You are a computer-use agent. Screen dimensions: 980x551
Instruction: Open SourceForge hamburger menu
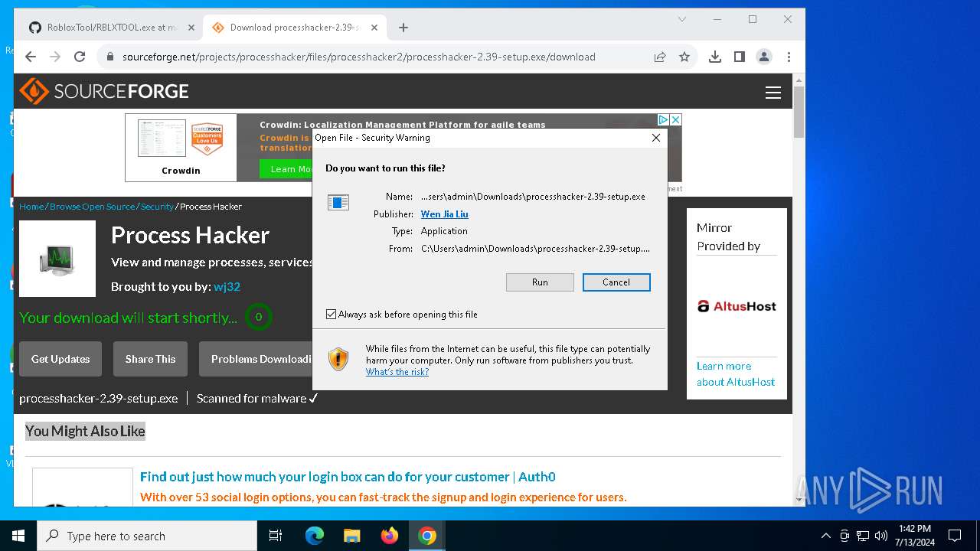click(773, 93)
